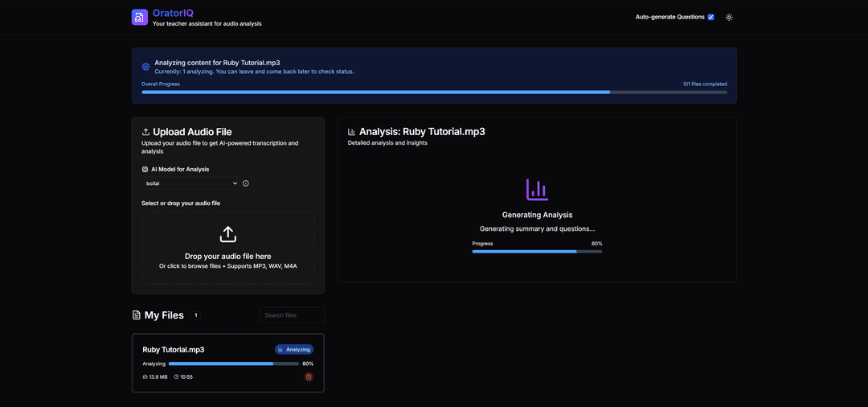Click the chart icon beside Analysis heading

coord(351,132)
